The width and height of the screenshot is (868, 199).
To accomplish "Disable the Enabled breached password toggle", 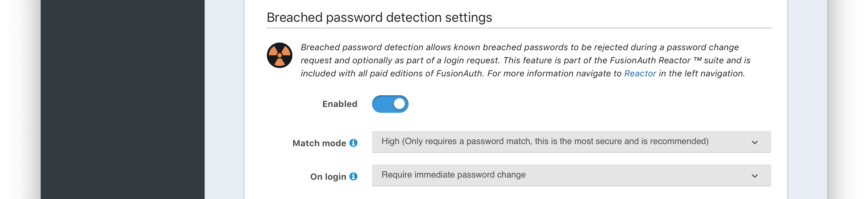I will click(390, 104).
